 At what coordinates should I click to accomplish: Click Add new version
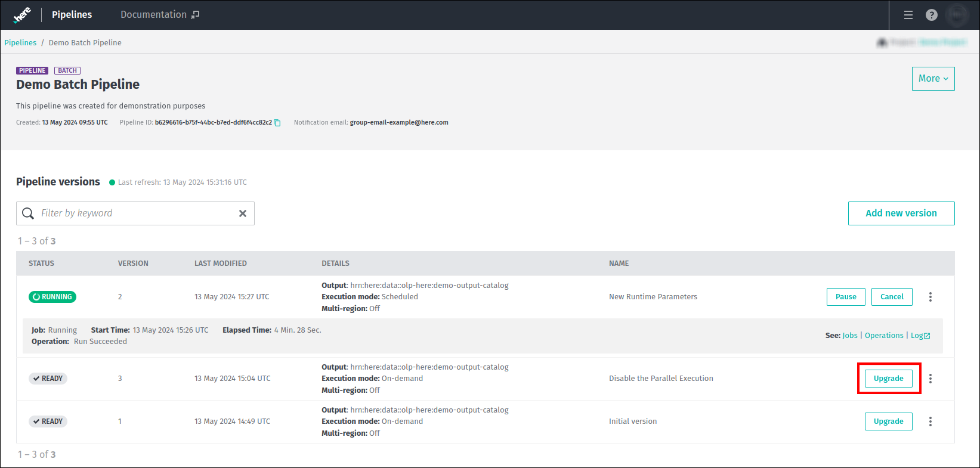point(901,213)
